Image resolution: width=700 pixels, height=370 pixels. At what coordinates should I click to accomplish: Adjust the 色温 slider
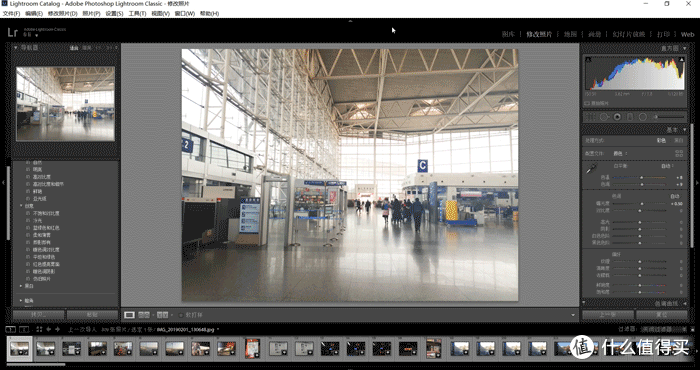click(x=639, y=177)
